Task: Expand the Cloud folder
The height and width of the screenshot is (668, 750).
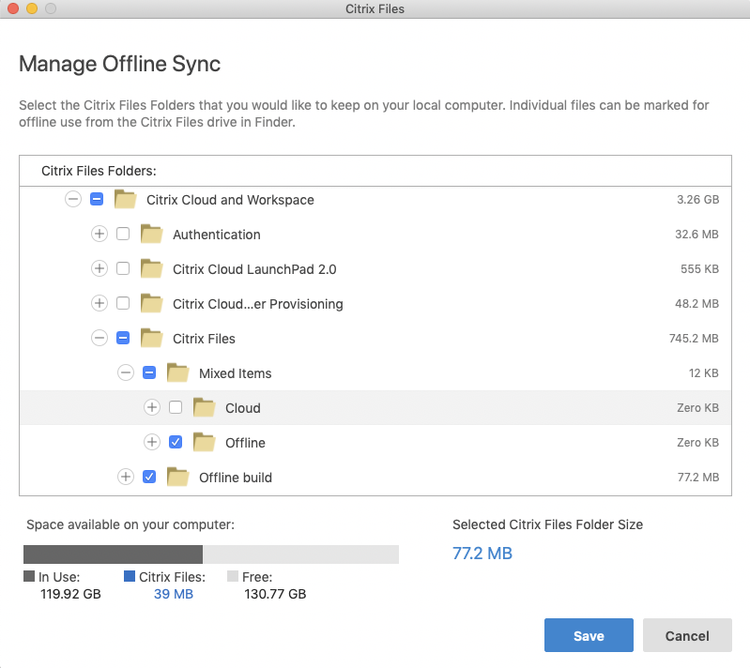Action: tap(152, 407)
